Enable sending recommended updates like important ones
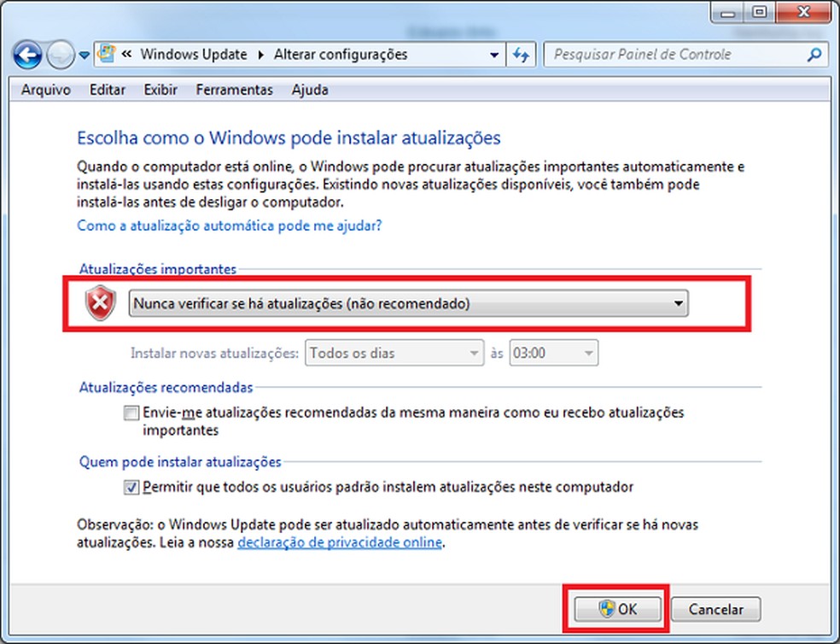Screen dimensions: 840x644 point(130,413)
